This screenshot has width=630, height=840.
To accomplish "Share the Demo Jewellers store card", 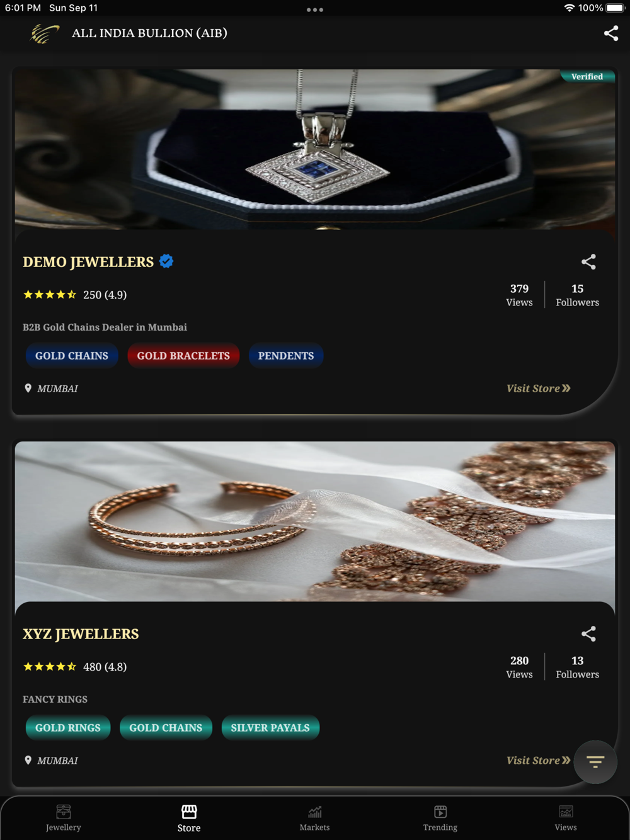I will [x=588, y=262].
